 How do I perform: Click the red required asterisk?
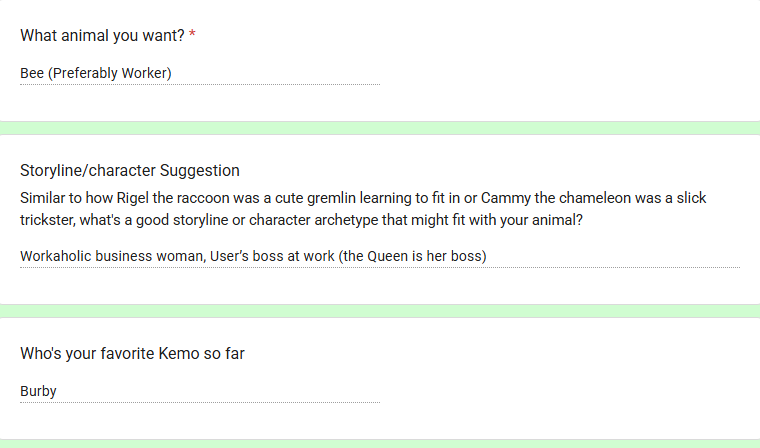[192, 34]
